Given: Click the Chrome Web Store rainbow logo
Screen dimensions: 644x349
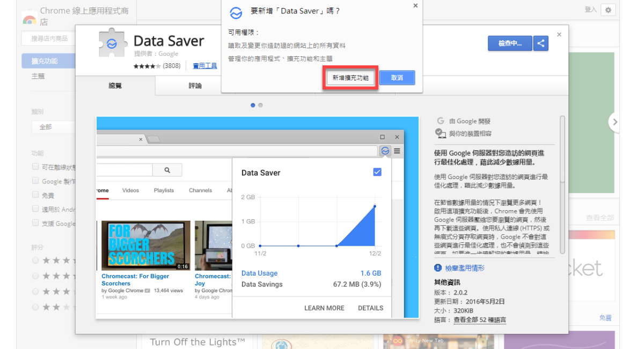Looking at the screenshot, I should (29, 20).
